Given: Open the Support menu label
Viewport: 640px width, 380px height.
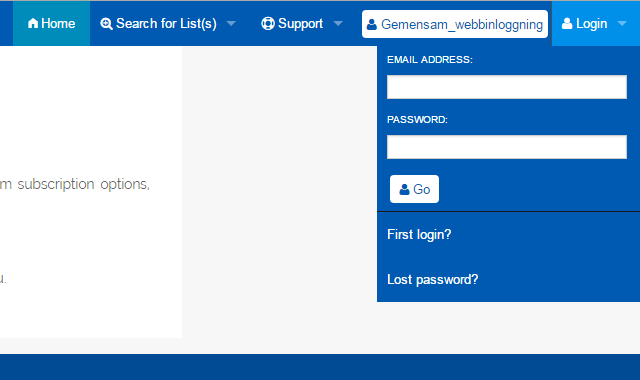Looking at the screenshot, I should coord(300,24).
